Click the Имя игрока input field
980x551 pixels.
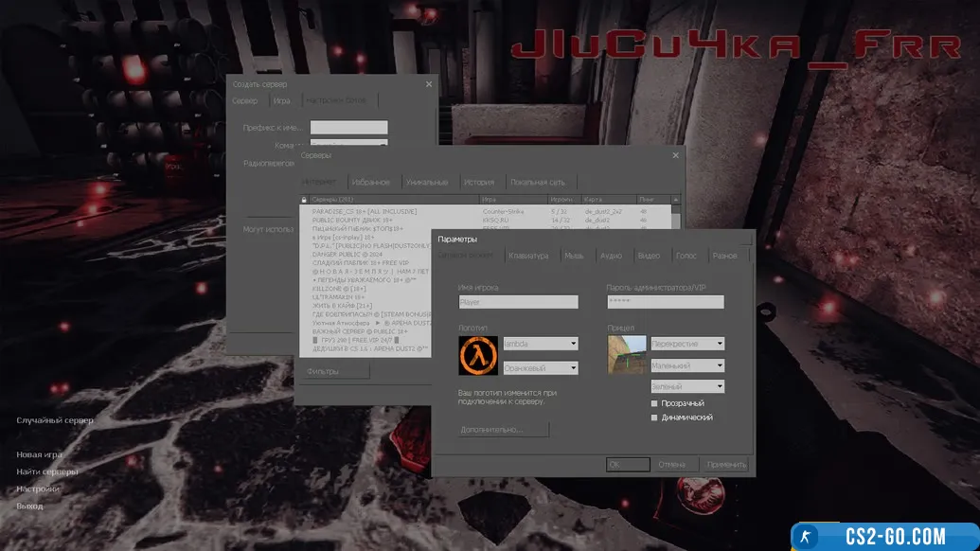[x=518, y=302]
